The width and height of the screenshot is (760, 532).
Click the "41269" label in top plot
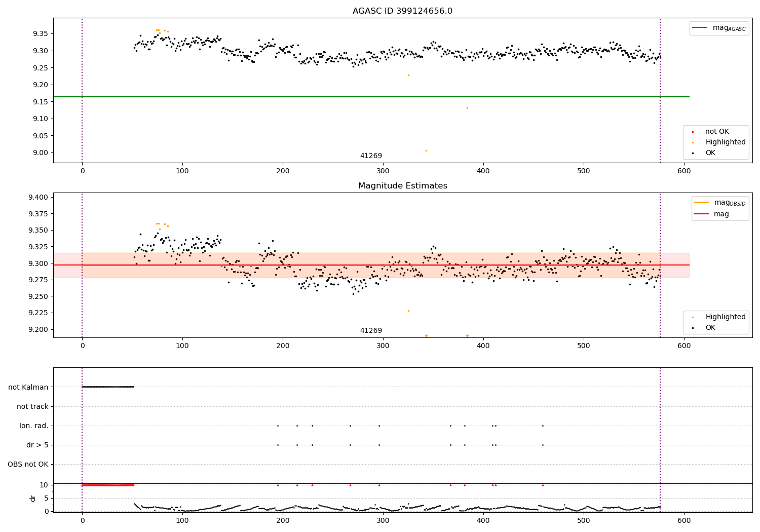pos(371,156)
